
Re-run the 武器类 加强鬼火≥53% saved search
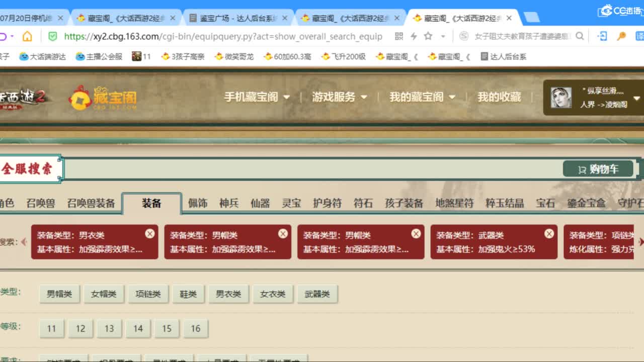[494, 242]
